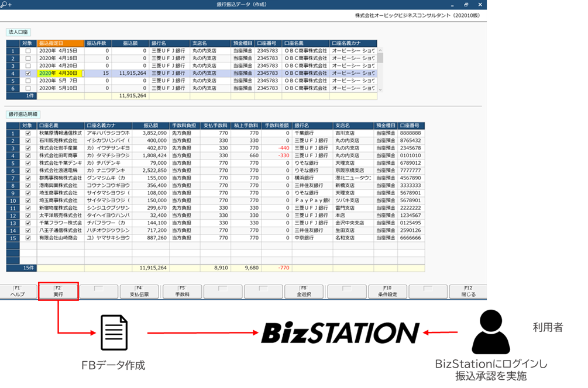Uncheck 有限会社山崎商会 detail row checkbox
This screenshot has height=388, width=588.
pos(27,238)
